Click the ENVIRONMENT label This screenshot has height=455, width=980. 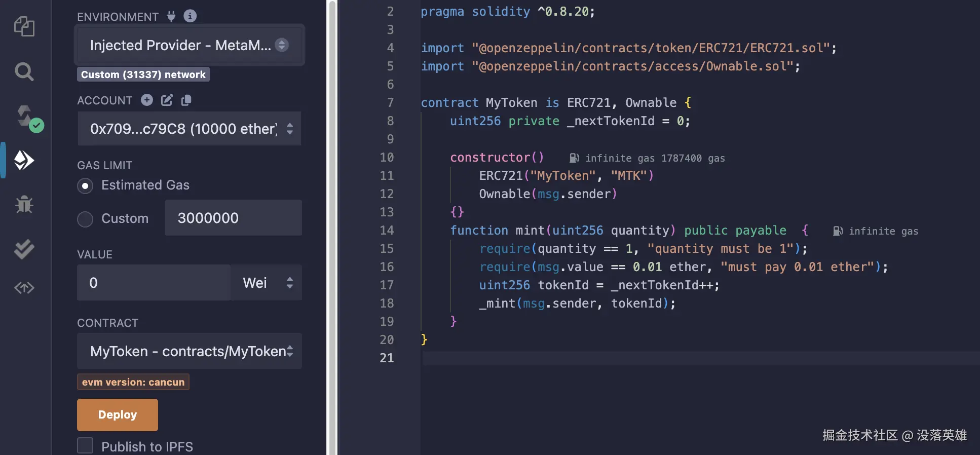(x=118, y=17)
